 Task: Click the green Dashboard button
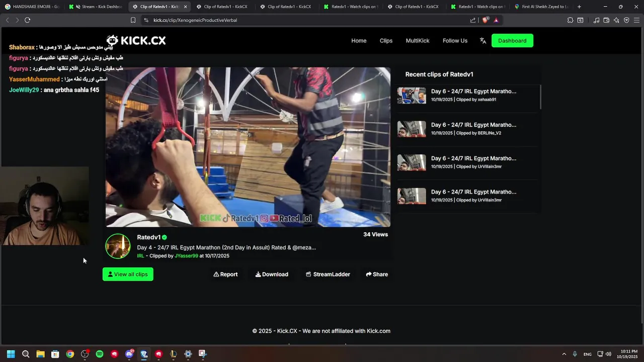point(512,41)
